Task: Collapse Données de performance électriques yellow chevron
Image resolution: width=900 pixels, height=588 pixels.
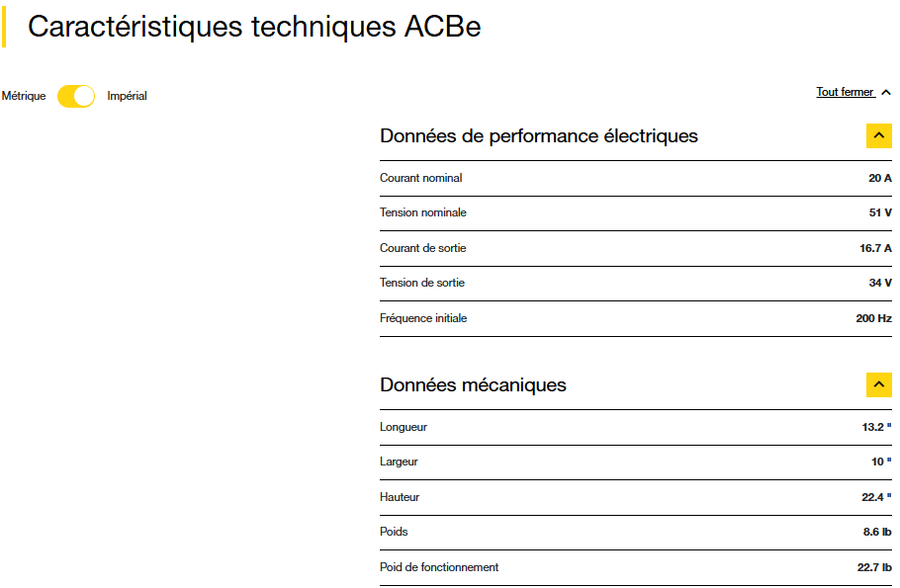Action: 878,136
